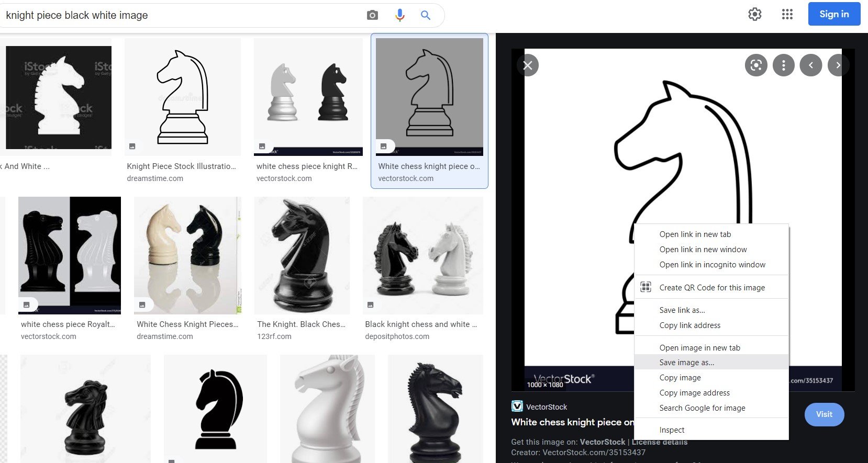Click VectorStock link after Get this image on
The width and height of the screenshot is (868, 463).
coord(603,442)
